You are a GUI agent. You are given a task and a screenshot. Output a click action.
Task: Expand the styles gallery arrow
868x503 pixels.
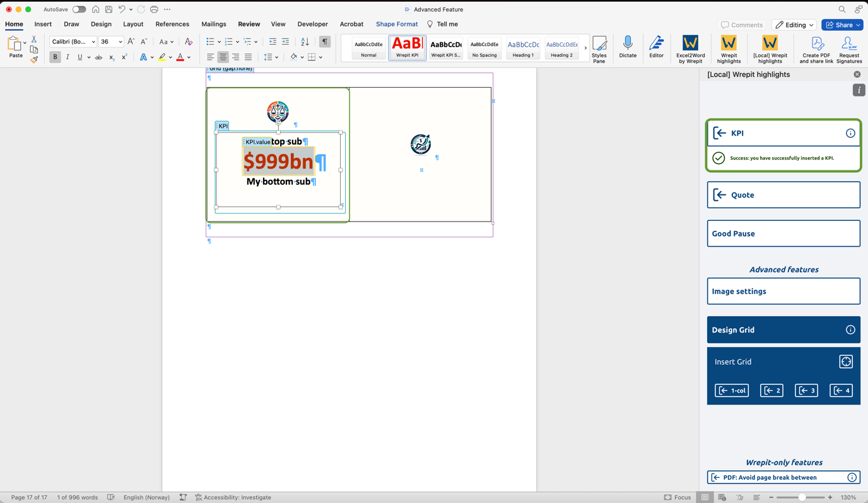585,48
